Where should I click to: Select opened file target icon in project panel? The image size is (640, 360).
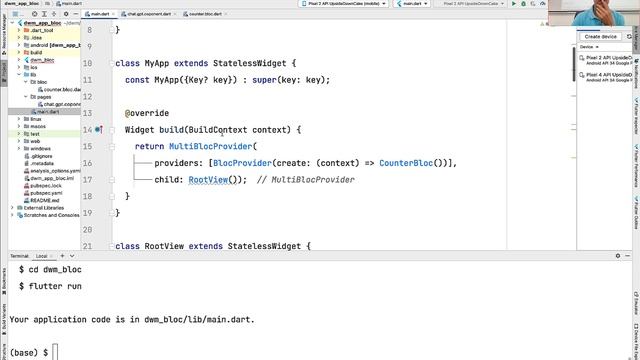pyautogui.click(x=35, y=14)
